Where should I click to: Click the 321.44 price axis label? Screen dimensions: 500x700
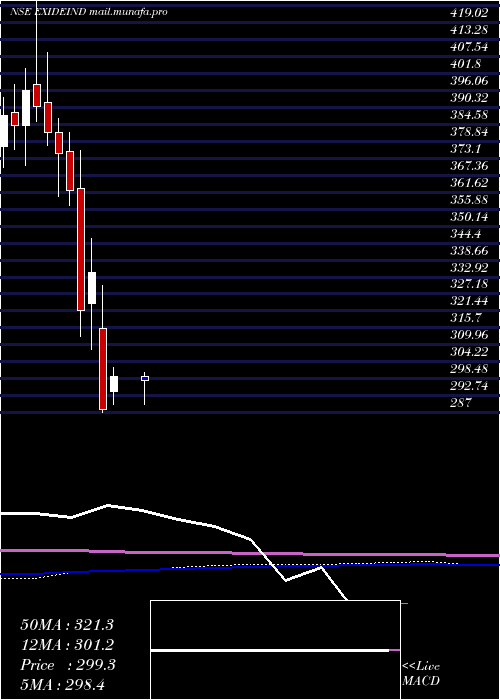(469, 301)
